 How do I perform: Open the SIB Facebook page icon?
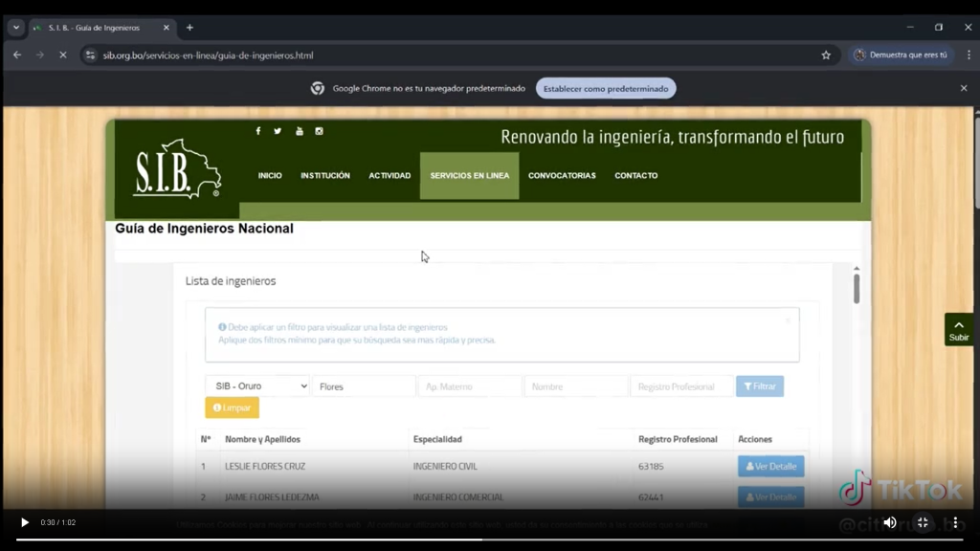tap(257, 131)
